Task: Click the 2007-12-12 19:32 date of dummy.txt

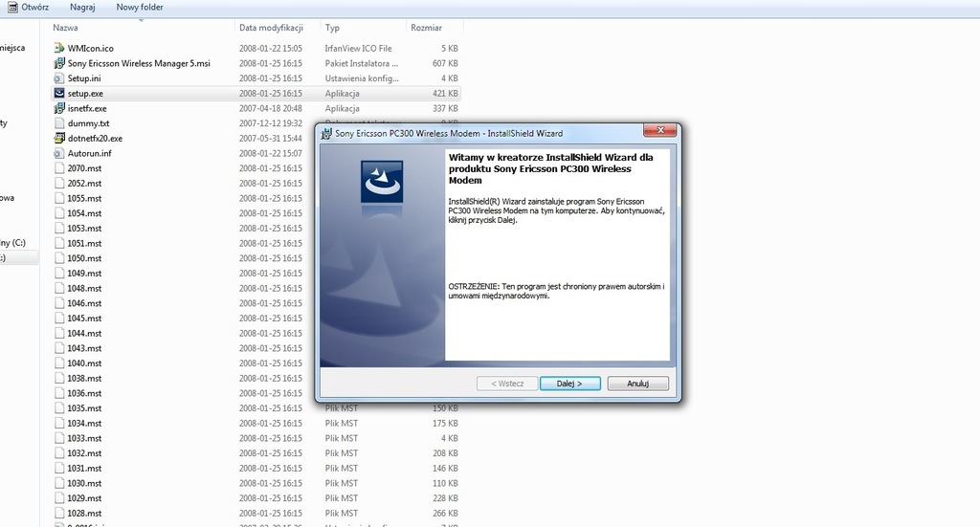Action: [x=270, y=123]
